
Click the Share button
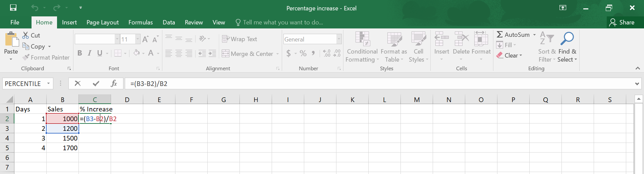622,22
